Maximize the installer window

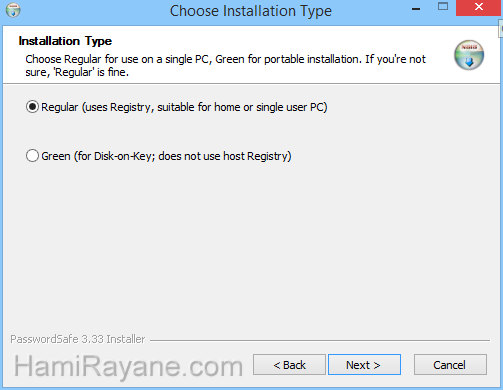point(443,7)
